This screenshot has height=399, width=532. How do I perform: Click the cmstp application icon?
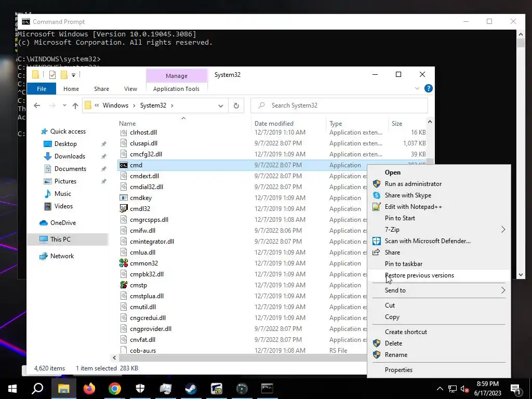click(124, 285)
